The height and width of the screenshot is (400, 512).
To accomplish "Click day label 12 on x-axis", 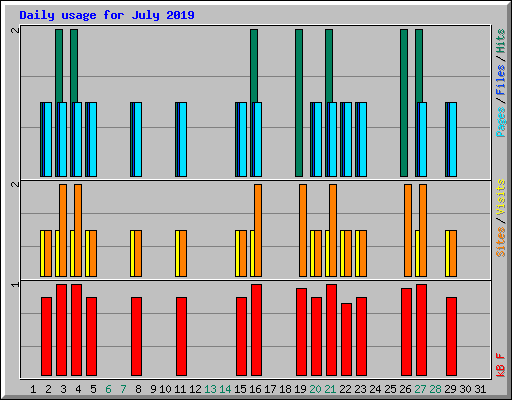I will coord(195,389).
